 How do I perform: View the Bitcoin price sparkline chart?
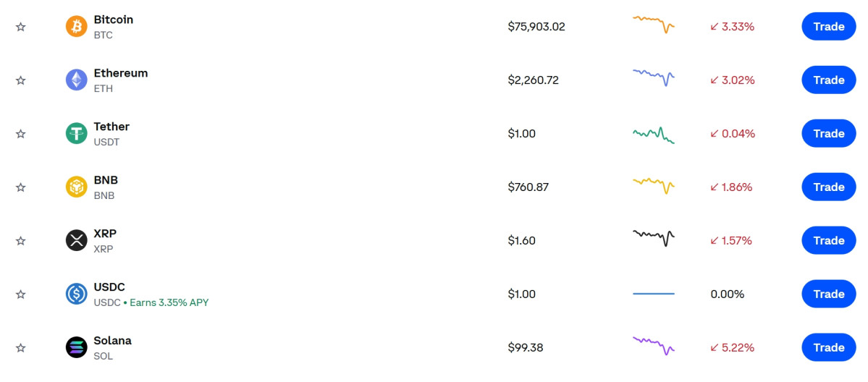click(x=653, y=25)
